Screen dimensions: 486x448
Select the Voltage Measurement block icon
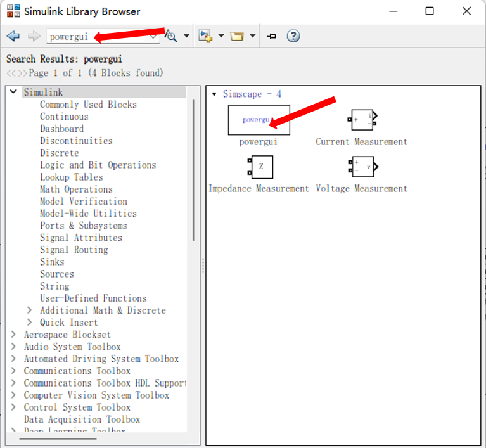[x=363, y=167]
